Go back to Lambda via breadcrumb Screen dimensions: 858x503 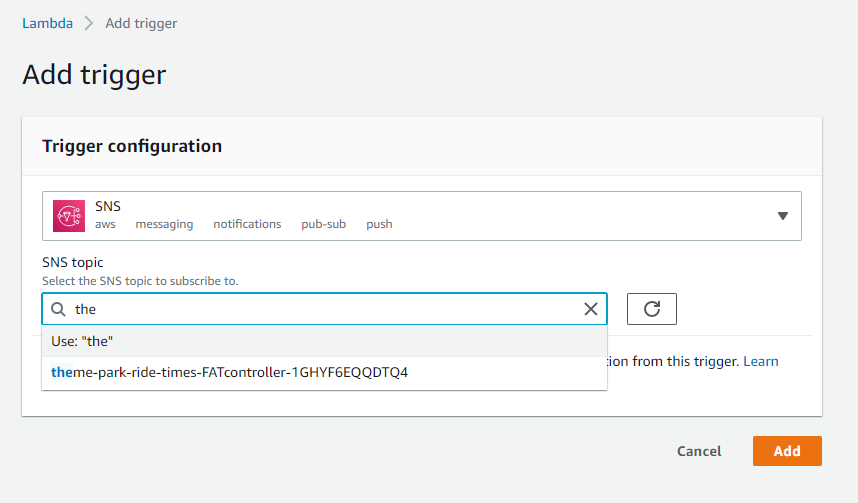pos(48,24)
